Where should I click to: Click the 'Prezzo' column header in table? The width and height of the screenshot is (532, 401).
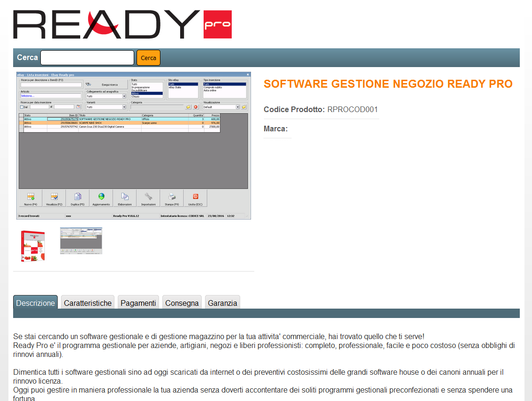(x=213, y=115)
